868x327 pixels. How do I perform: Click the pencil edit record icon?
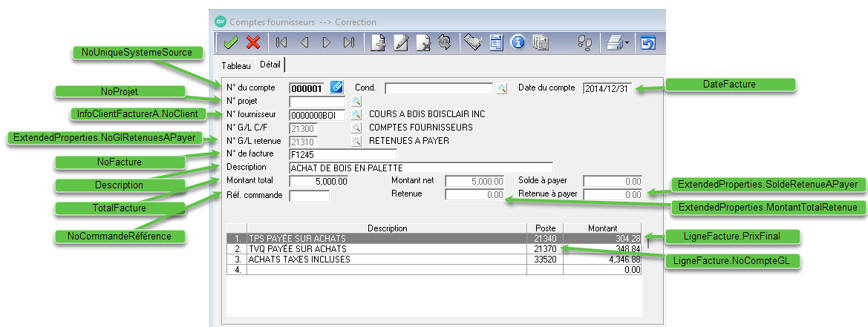click(401, 43)
